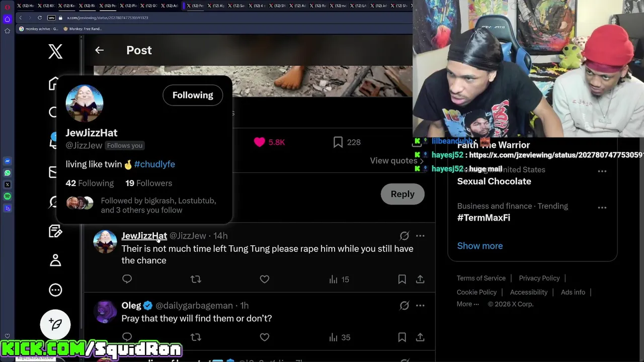Open three-dot menu on JewJizzHat's reply
The image size is (644, 362).
[420, 236]
